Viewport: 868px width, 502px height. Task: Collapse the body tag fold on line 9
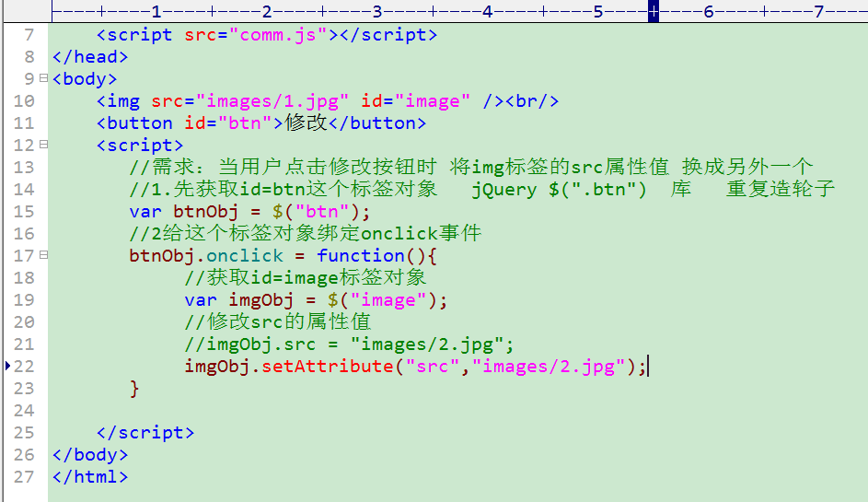(44, 78)
